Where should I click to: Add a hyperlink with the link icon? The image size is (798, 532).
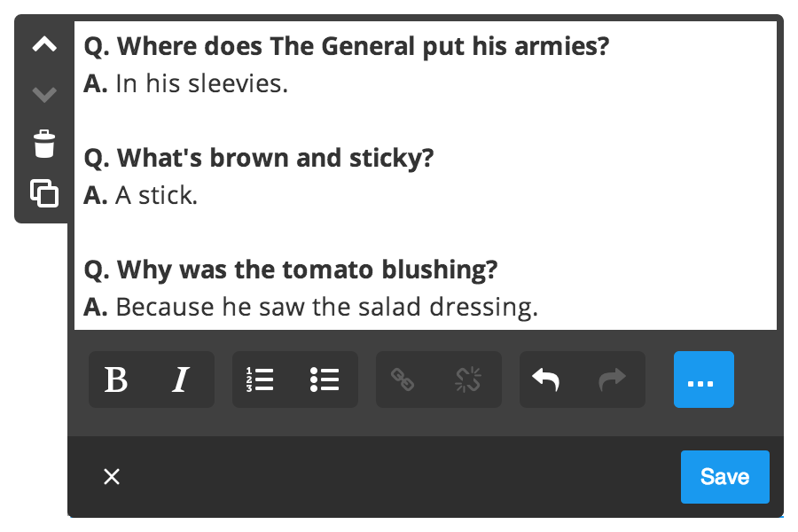pos(403,379)
